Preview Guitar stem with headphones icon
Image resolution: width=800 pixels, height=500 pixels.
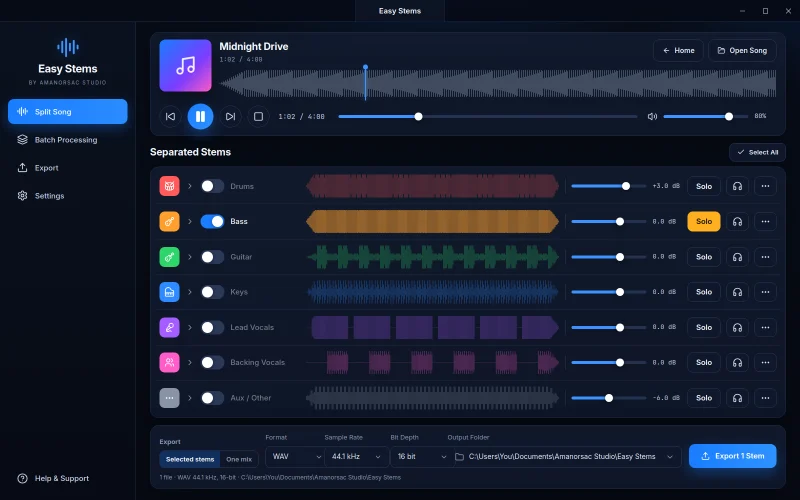(x=737, y=257)
